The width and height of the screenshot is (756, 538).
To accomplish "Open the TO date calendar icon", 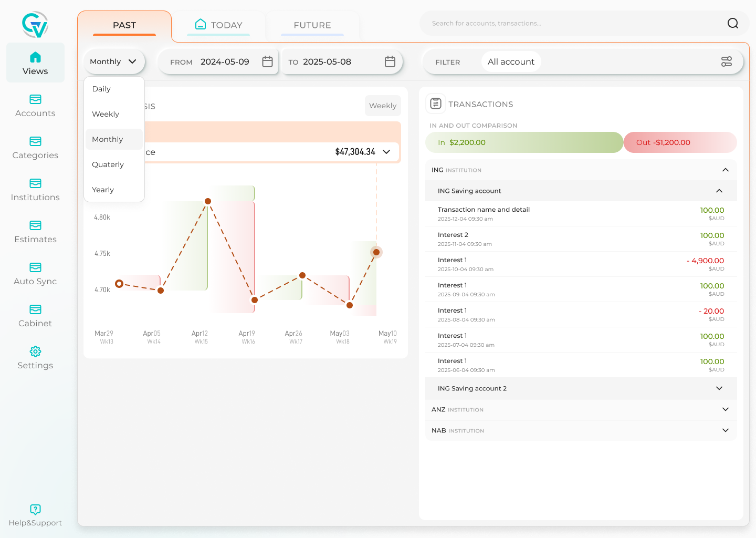I will pyautogui.click(x=390, y=61).
